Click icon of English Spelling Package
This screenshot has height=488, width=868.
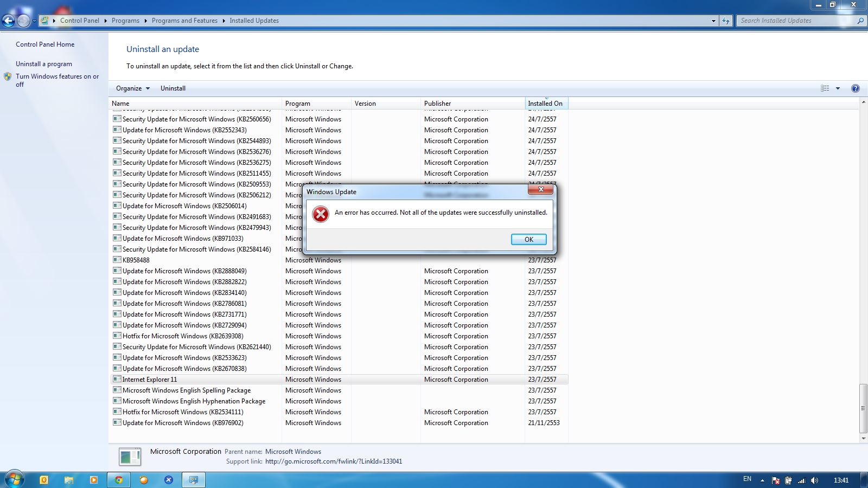coord(117,390)
